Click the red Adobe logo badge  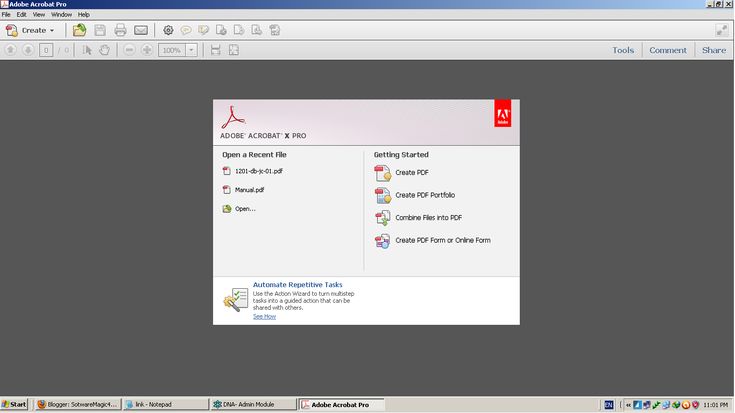coord(502,113)
